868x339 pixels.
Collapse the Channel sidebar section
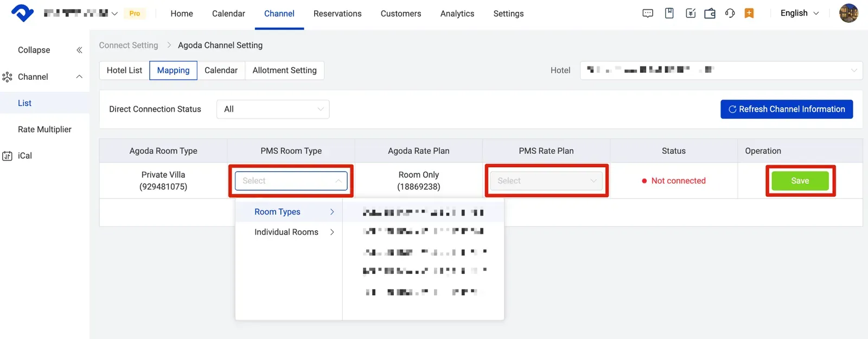pos(79,77)
